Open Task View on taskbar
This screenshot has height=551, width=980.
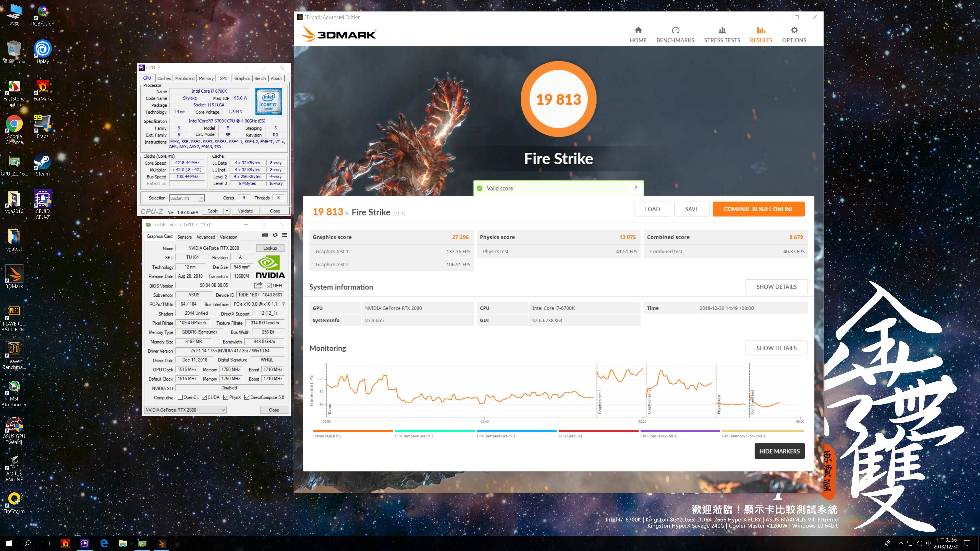(46, 543)
